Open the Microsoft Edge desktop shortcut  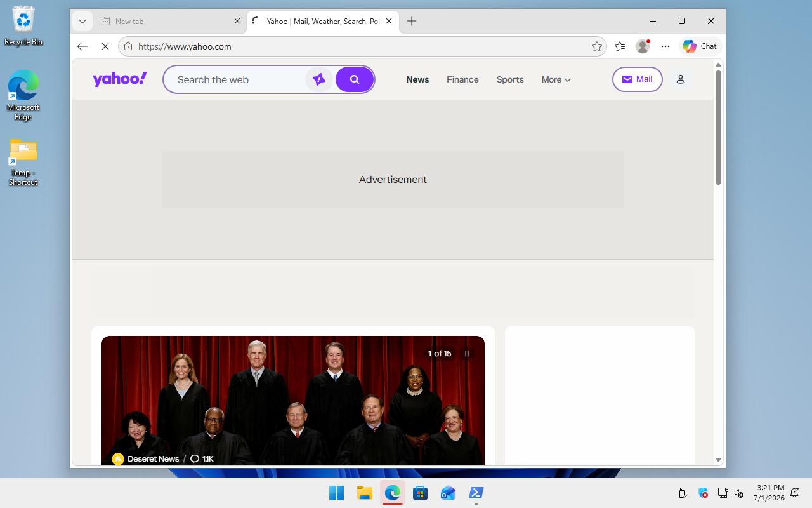click(23, 95)
